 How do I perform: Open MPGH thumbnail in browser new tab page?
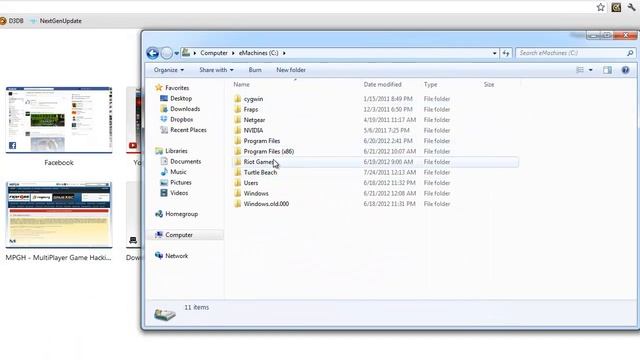pos(59,215)
